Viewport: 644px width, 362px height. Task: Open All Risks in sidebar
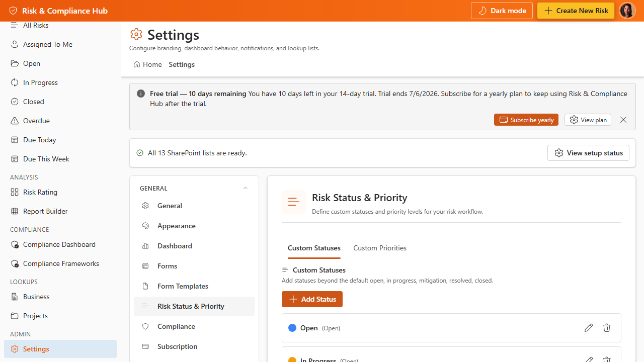click(x=60, y=25)
